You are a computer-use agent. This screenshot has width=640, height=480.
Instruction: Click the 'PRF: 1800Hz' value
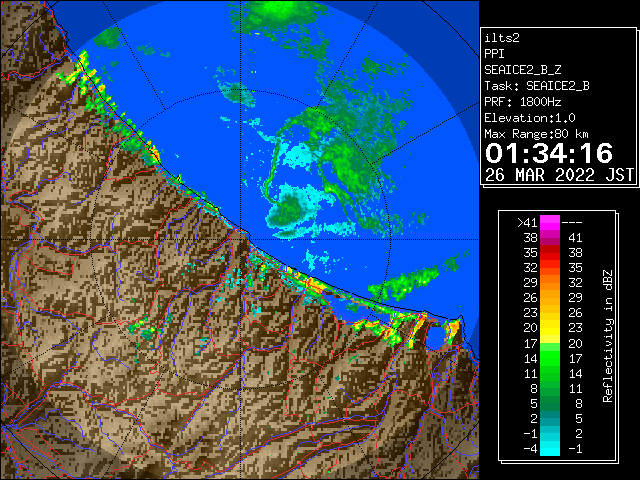(x=523, y=102)
